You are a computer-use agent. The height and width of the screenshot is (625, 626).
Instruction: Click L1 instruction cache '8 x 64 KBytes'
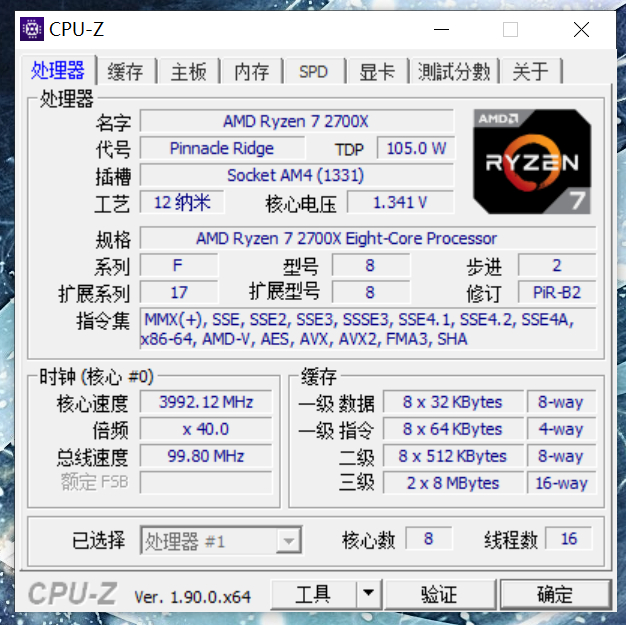(453, 429)
